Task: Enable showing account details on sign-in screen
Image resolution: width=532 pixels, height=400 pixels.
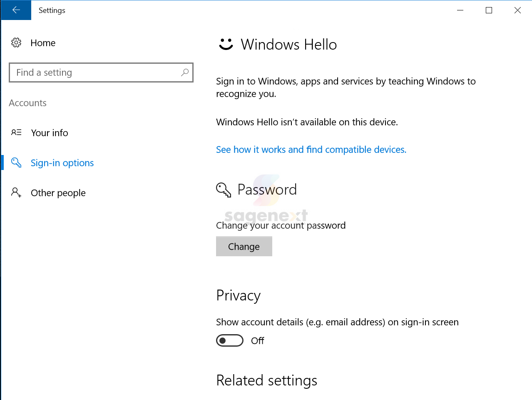Action: click(229, 340)
